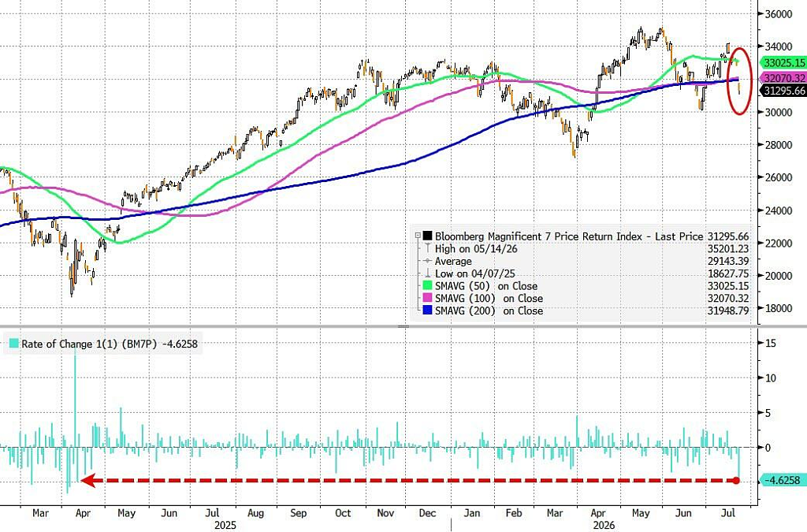The height and width of the screenshot is (532, 807).
Task: Select the red ellipse annotation on chart
Action: coord(739,80)
